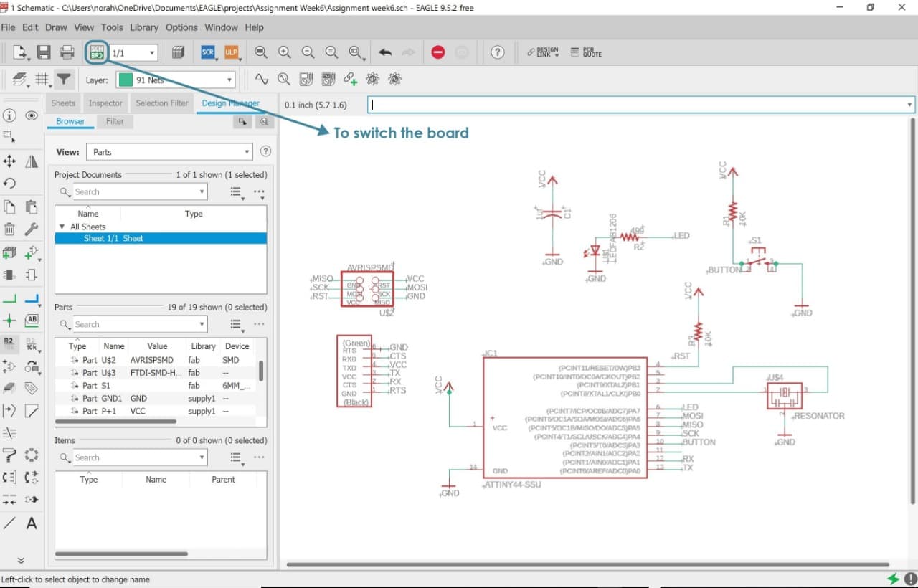Switch to the Inspector tab
The image size is (918, 588).
coord(105,103)
